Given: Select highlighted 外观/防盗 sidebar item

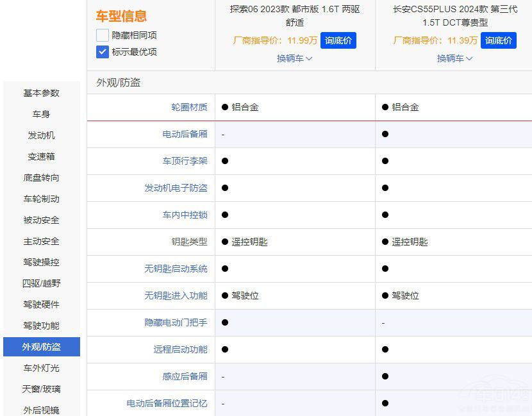Looking at the screenshot, I should coord(42,347).
